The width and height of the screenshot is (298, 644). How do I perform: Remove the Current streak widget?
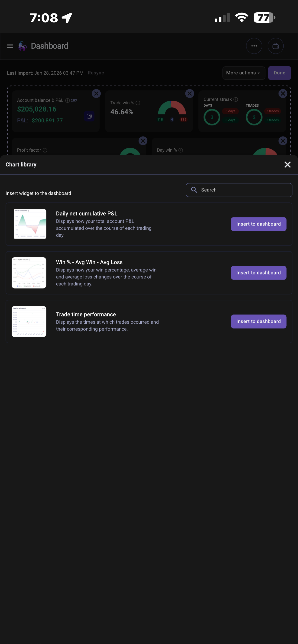click(x=283, y=93)
